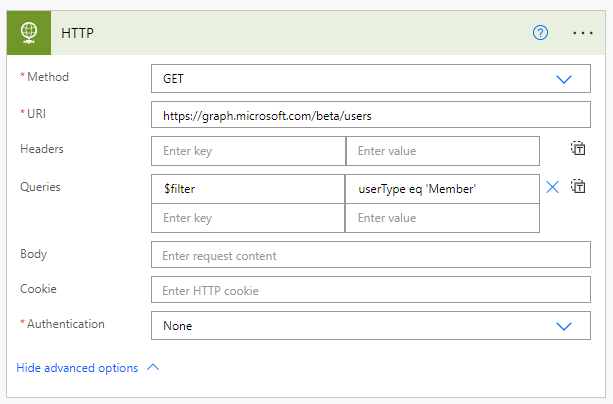613x404 pixels.
Task: Click the Headers Enter value field
Action: (x=442, y=151)
